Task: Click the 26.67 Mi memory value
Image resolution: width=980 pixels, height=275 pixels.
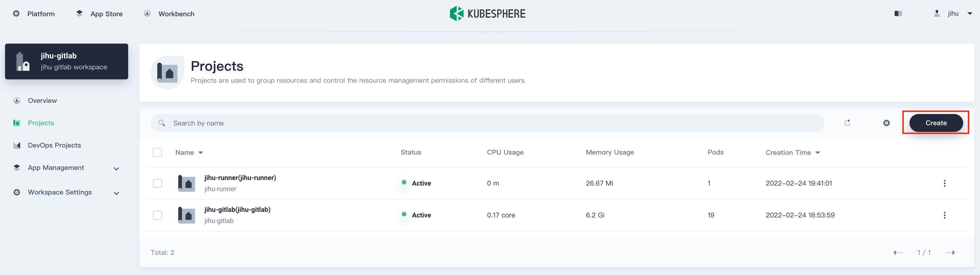Action: click(x=599, y=183)
